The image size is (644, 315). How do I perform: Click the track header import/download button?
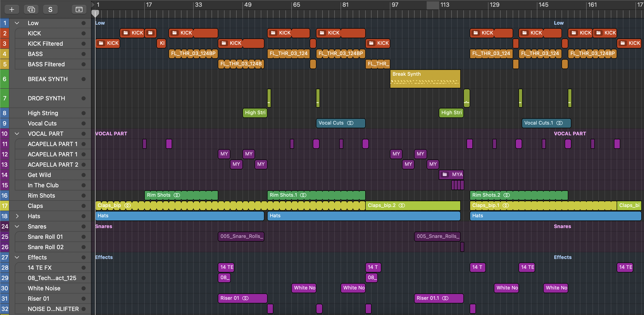79,9
